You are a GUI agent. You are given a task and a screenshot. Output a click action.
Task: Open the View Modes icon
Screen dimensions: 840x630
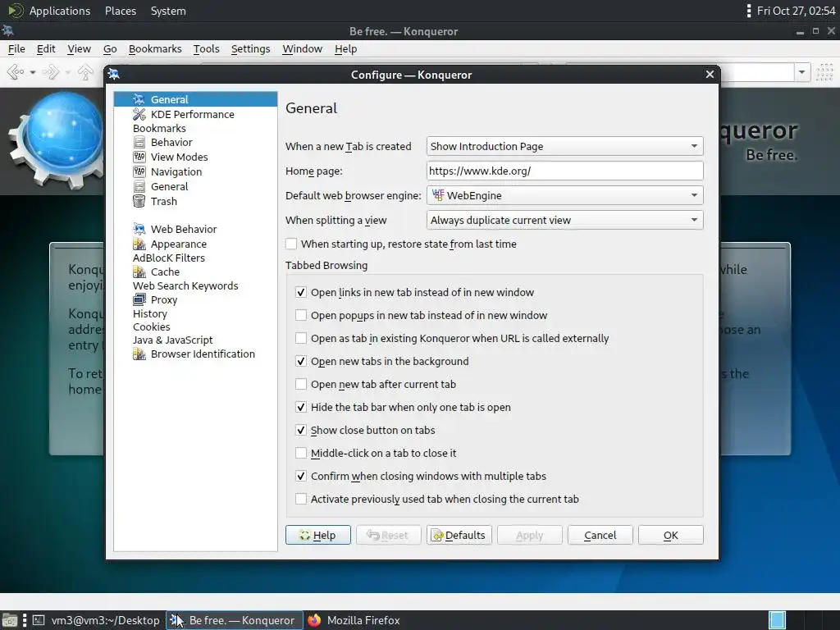click(x=139, y=157)
